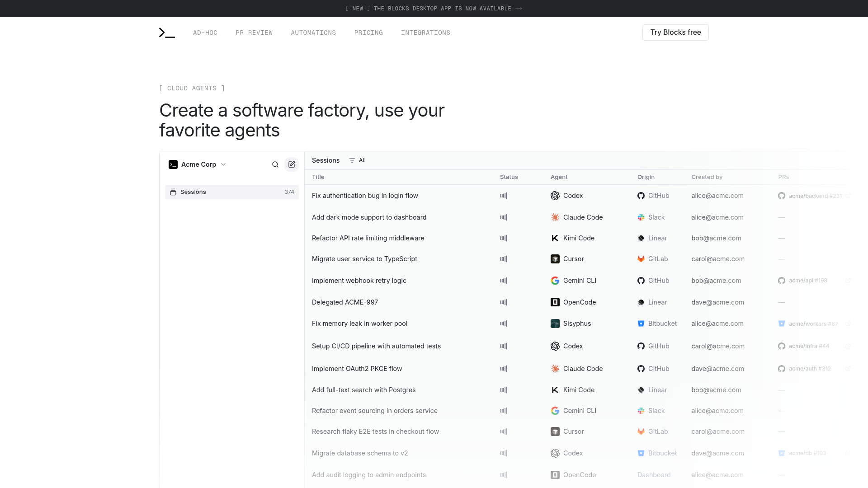Click the OpenCode icon in Delegated ACME-997 row
This screenshot has width=868, height=488.
555,302
